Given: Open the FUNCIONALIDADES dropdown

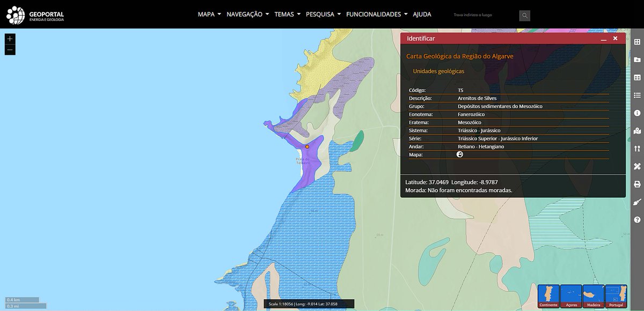Looking at the screenshot, I should coord(373,14).
